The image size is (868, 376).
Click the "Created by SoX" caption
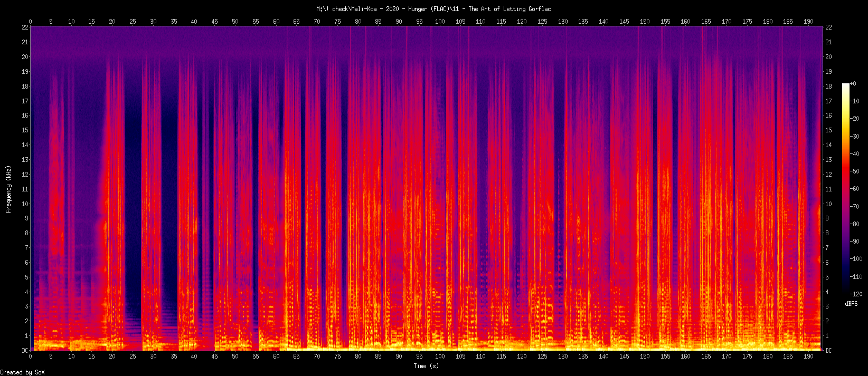[x=23, y=372]
